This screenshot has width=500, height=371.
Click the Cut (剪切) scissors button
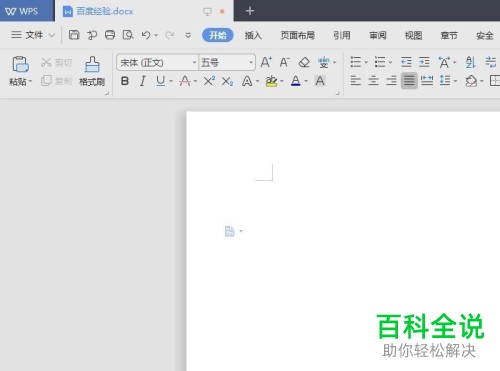(x=57, y=62)
